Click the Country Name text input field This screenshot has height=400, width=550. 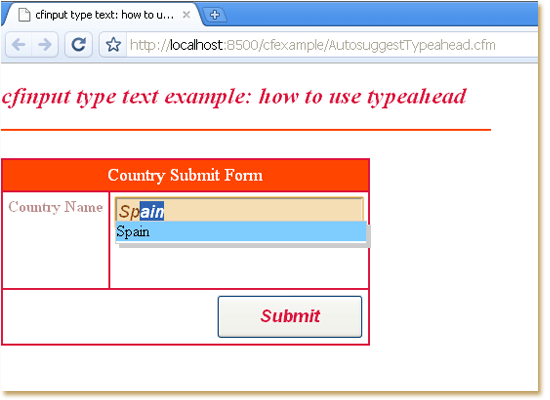(x=239, y=210)
